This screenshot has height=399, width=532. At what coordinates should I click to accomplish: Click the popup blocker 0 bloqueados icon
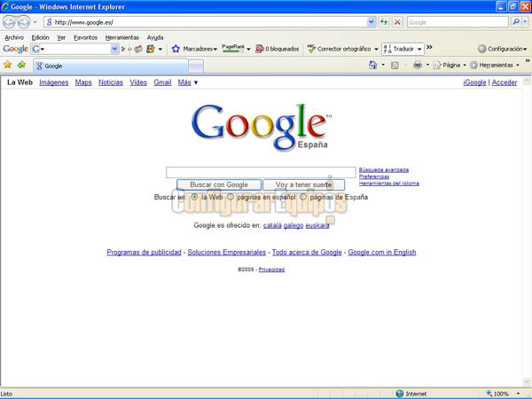(259, 49)
